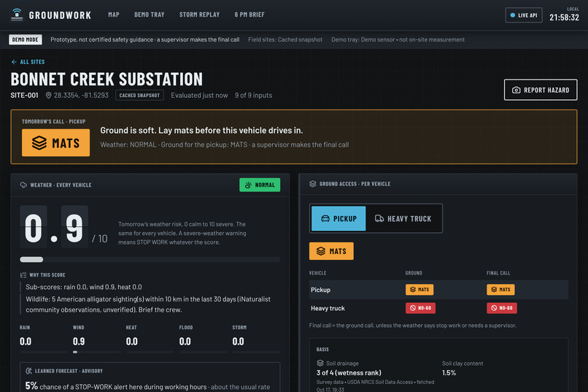Screen dimensions: 588x392
Task: Click the Soil drainage layers icon
Action: coord(320,363)
